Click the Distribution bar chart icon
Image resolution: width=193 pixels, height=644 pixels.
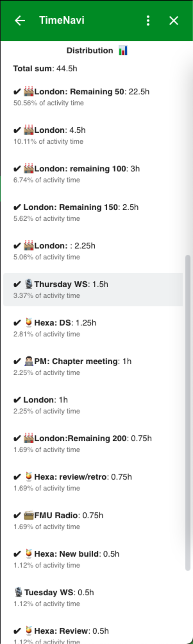pyautogui.click(x=123, y=50)
